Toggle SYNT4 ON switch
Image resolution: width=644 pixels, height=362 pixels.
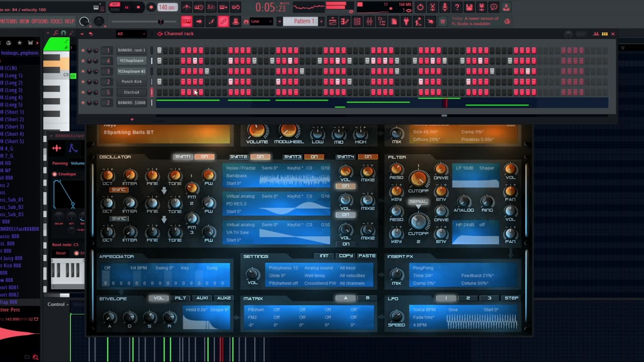pos(368,157)
